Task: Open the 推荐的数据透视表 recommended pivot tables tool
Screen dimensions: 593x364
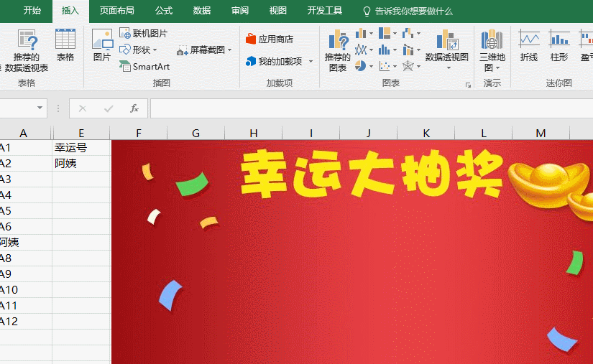Action: 26,50
